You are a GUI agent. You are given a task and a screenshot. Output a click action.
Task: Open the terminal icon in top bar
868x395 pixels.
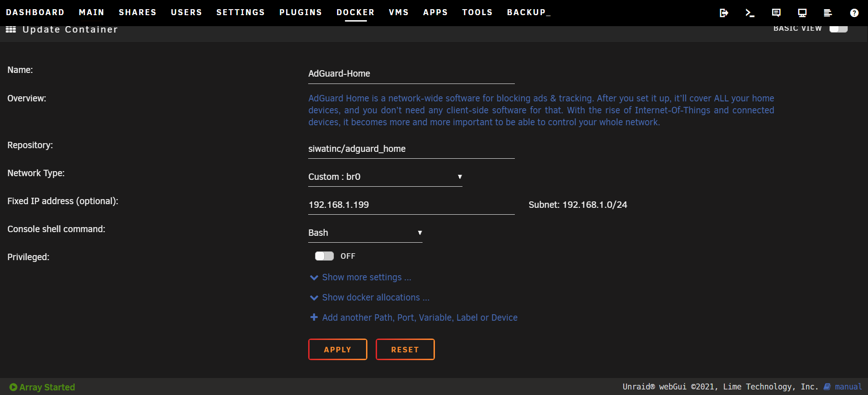point(750,13)
